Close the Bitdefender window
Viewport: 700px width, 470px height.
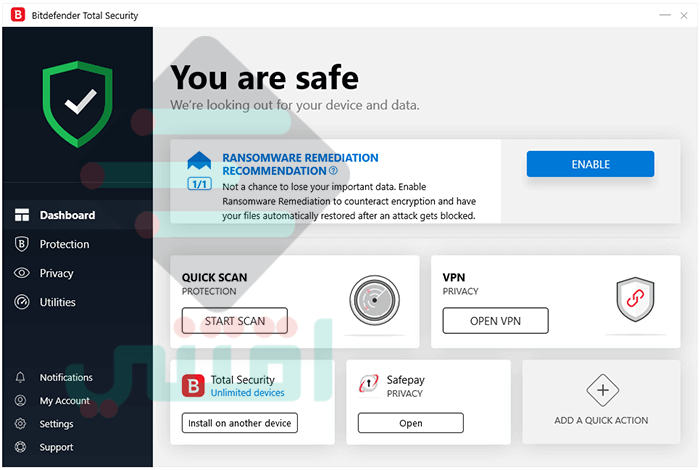point(683,15)
